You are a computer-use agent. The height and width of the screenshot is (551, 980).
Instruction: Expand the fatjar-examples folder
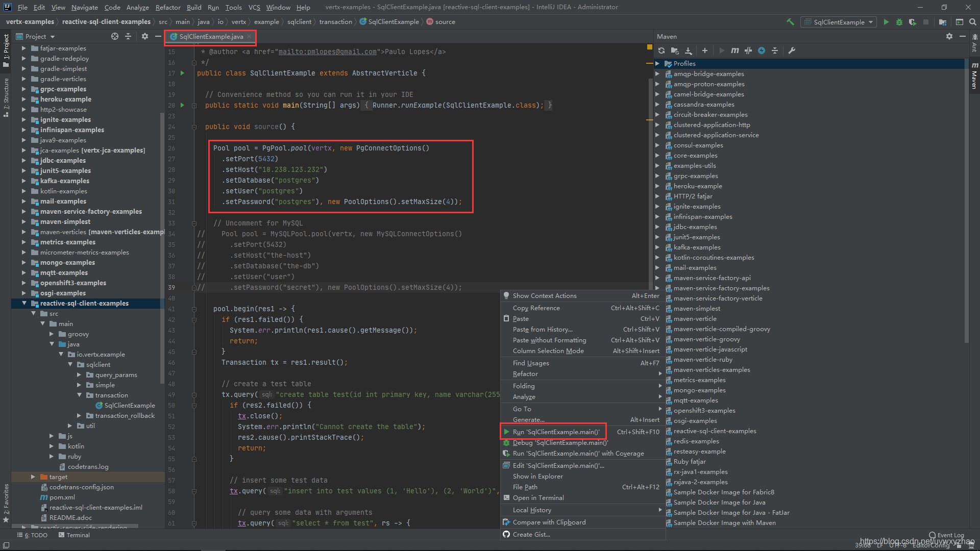24,48
